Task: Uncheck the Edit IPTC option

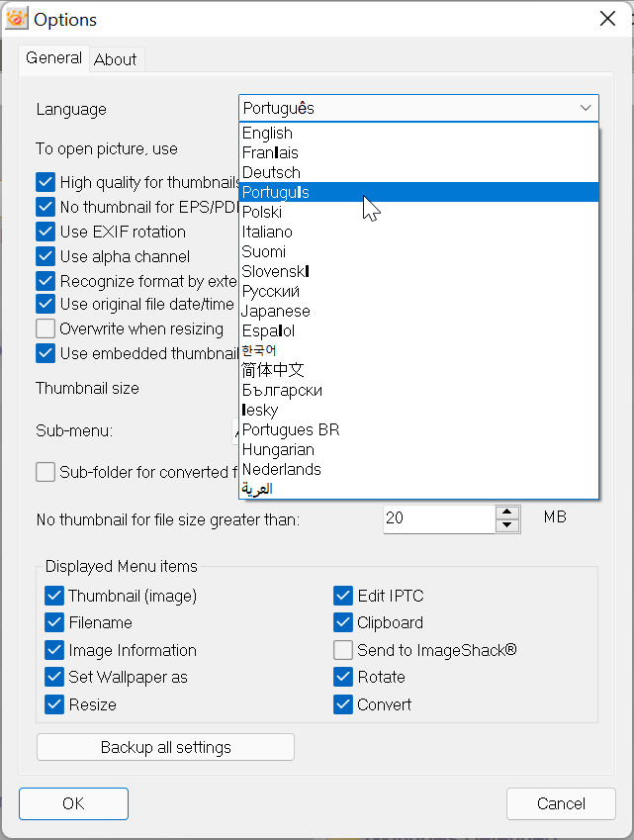Action: point(343,596)
